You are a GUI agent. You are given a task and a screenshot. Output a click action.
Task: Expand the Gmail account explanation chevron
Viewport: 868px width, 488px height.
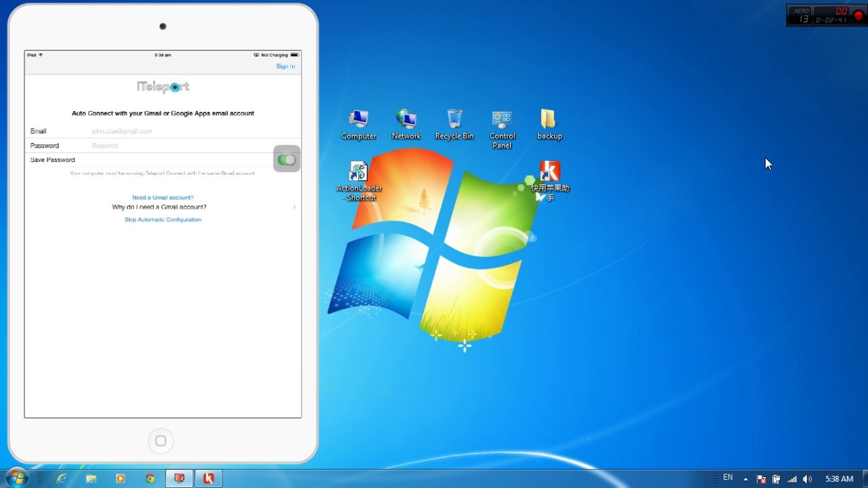(x=294, y=207)
